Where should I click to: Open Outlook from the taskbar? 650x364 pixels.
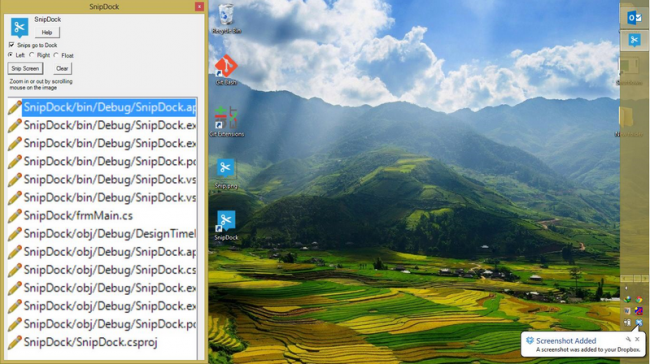634,17
